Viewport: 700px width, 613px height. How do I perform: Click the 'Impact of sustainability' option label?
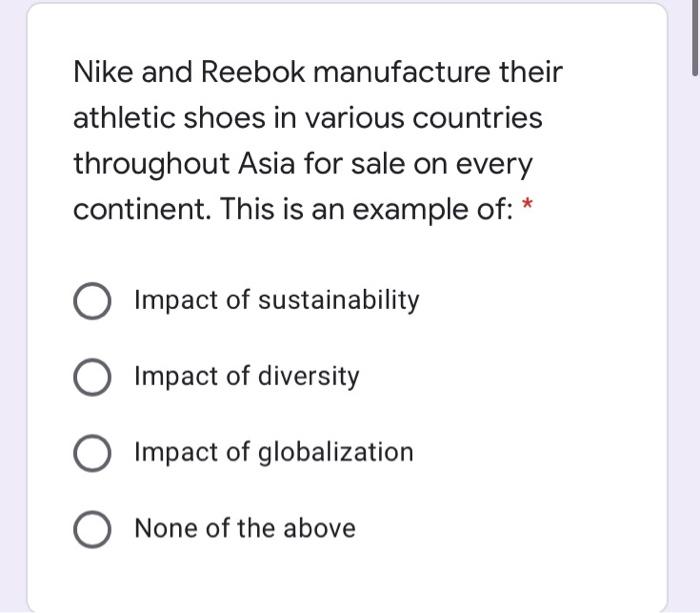point(277,300)
